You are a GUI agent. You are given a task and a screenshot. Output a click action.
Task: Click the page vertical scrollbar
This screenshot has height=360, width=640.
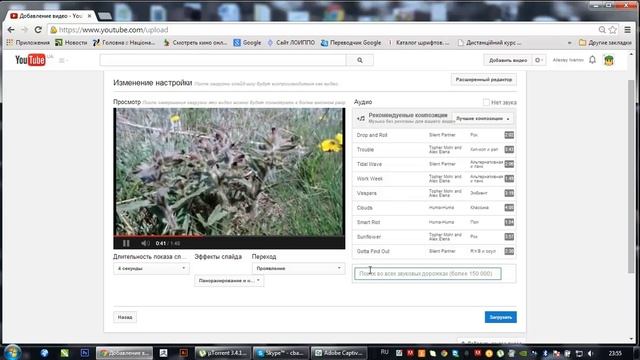coord(631,176)
